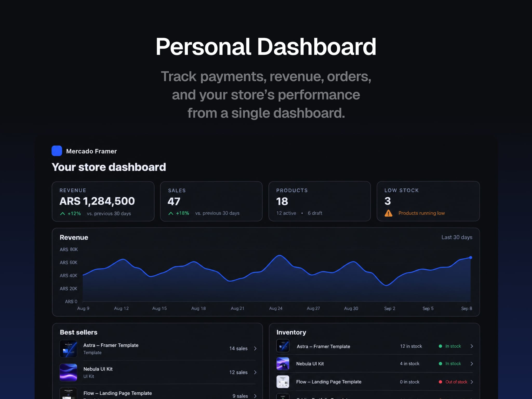The height and width of the screenshot is (399, 532).
Task: Expand Nebula UI Kit best seller chevron
Action: (255, 372)
